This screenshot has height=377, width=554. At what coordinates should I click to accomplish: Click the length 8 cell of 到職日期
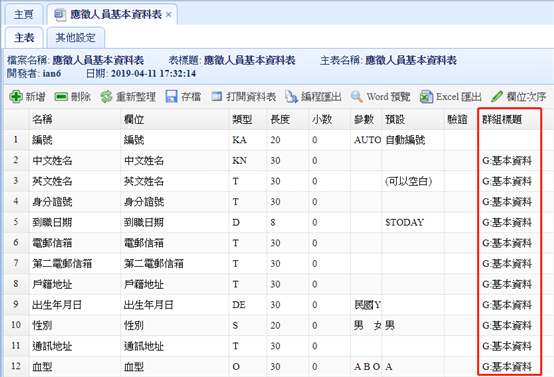point(288,222)
